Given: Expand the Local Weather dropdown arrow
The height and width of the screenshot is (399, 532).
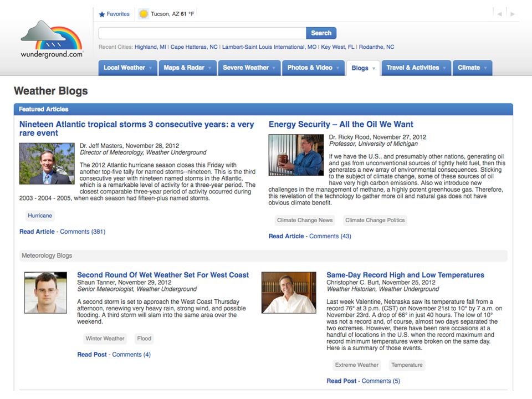Looking at the screenshot, I should tap(150, 68).
